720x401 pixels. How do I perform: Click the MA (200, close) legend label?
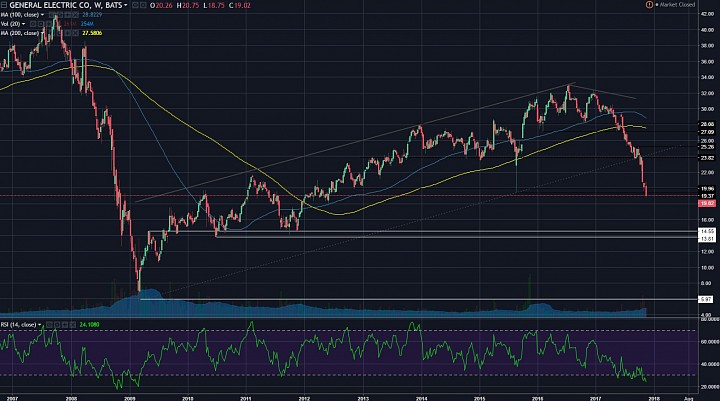20,33
